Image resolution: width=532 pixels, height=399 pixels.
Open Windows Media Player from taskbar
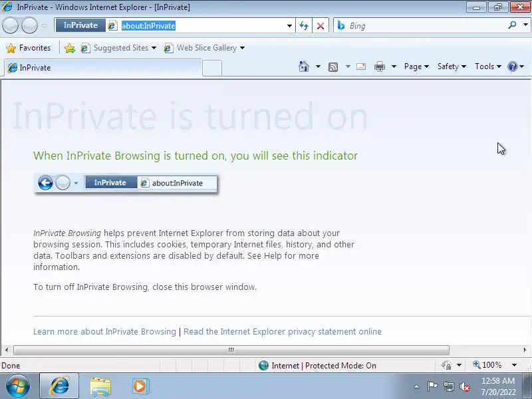tap(140, 386)
